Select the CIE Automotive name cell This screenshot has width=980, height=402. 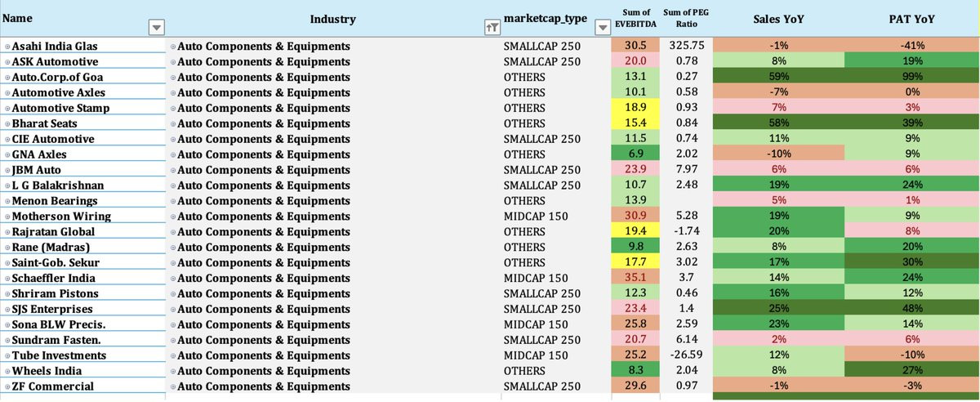pos(83,140)
